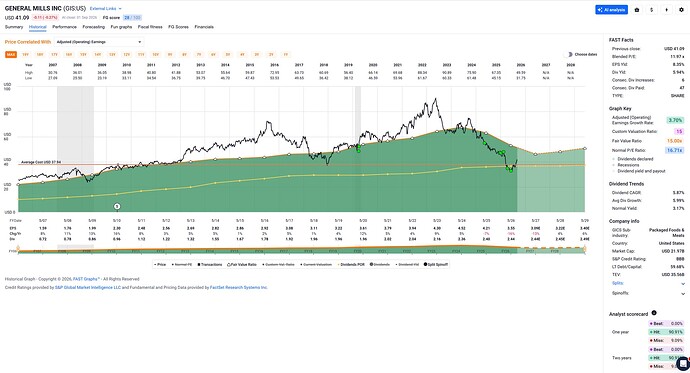Viewport: 690px width, 373px height.
Task: Toggle Split Spinoff legend item
Action: point(436,265)
